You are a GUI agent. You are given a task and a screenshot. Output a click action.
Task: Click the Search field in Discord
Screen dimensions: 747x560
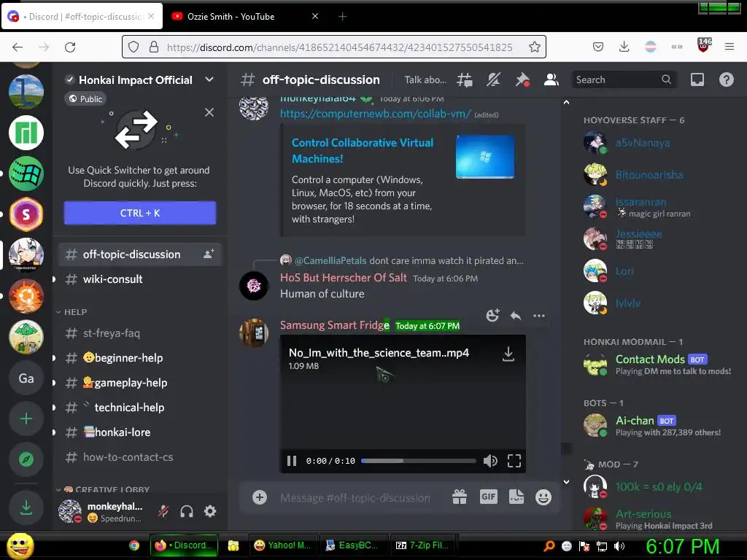click(x=624, y=79)
